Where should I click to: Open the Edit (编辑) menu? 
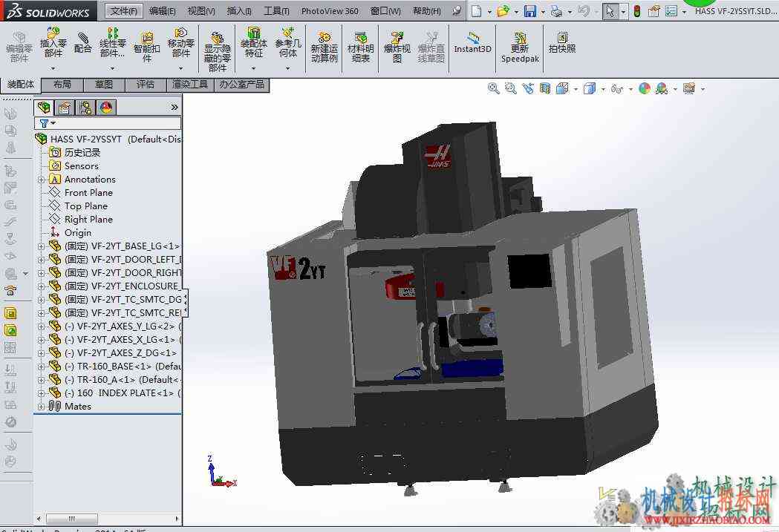163,11
